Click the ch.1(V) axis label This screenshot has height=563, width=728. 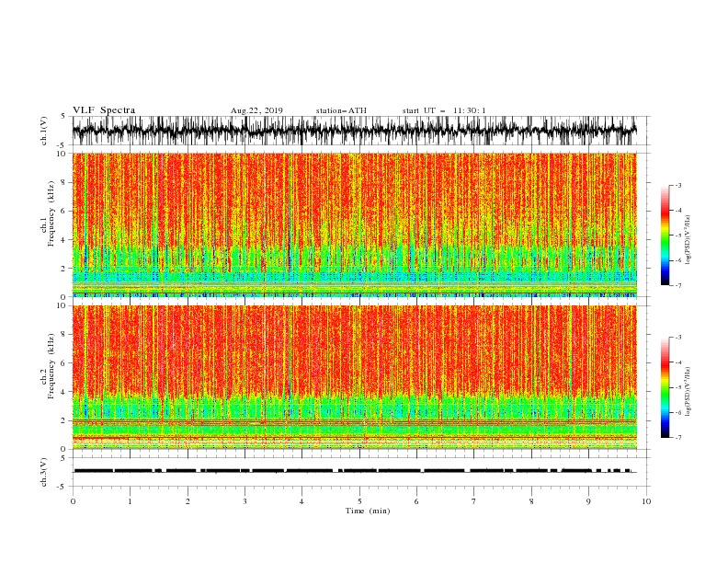coord(44,131)
